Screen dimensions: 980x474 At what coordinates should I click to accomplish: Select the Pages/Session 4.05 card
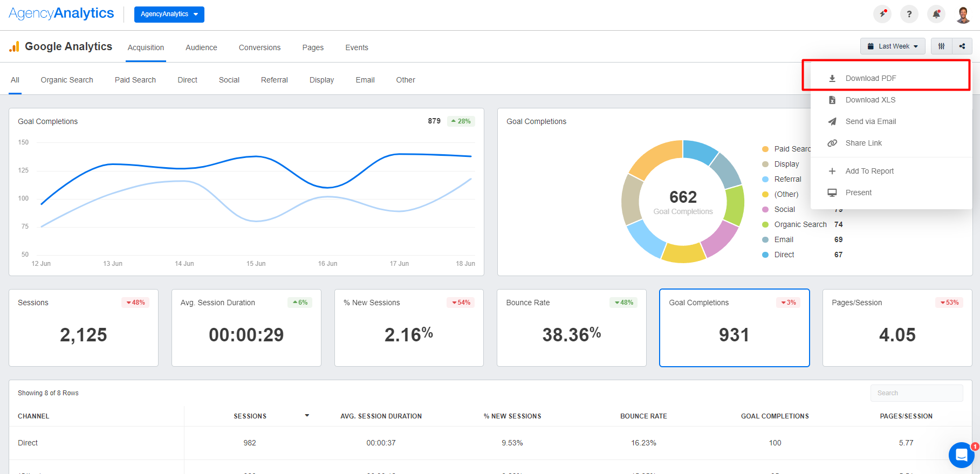(897, 328)
